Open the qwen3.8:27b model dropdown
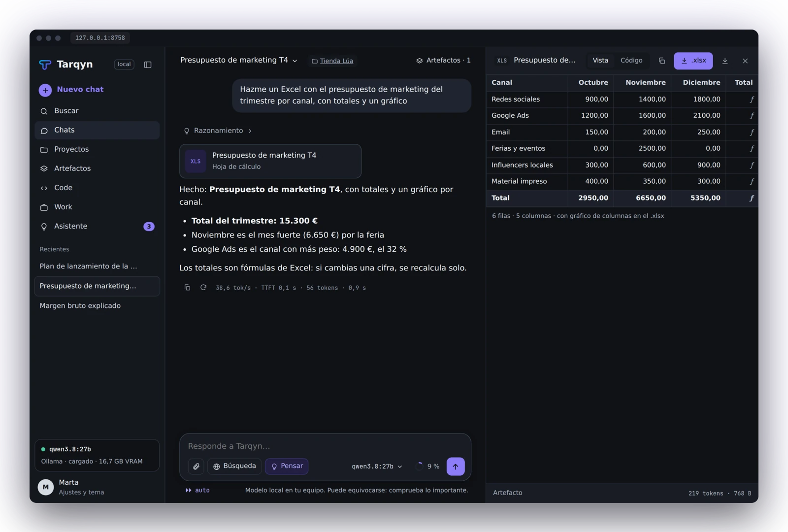 [x=377, y=466]
